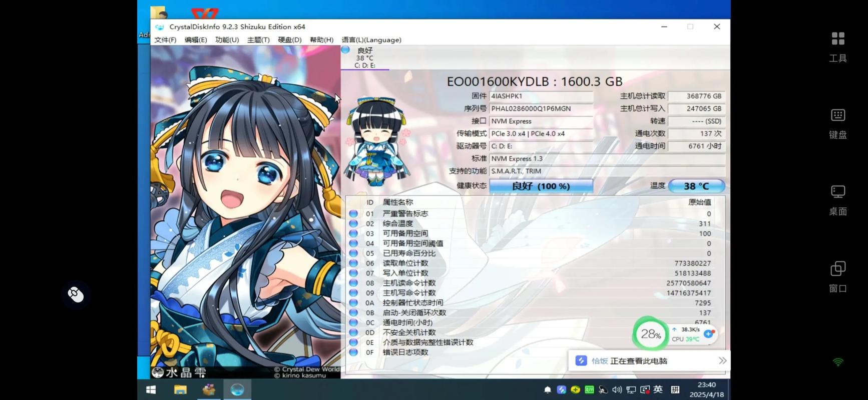Click the host writes value 247065 GB
This screenshot has height=400, width=868.
(x=696, y=108)
